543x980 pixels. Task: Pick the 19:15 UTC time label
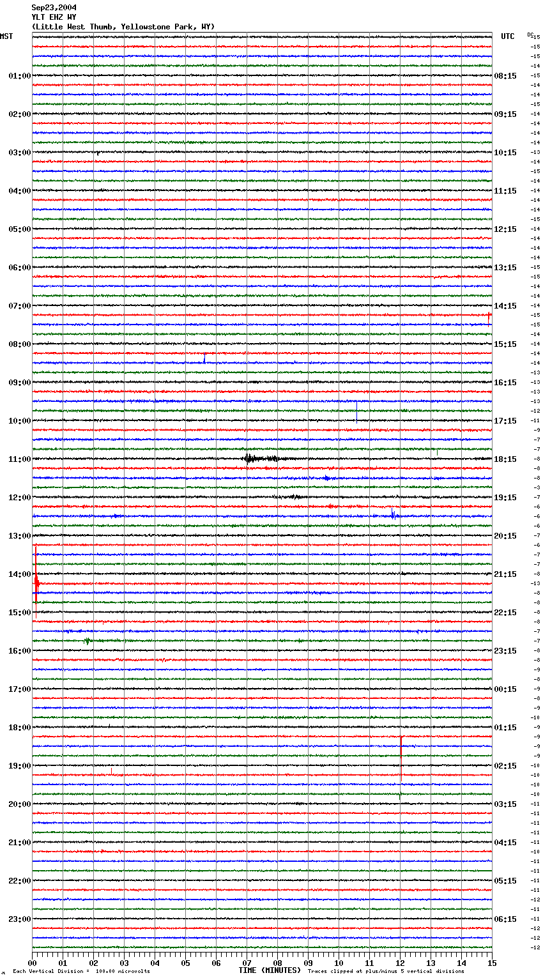[505, 498]
